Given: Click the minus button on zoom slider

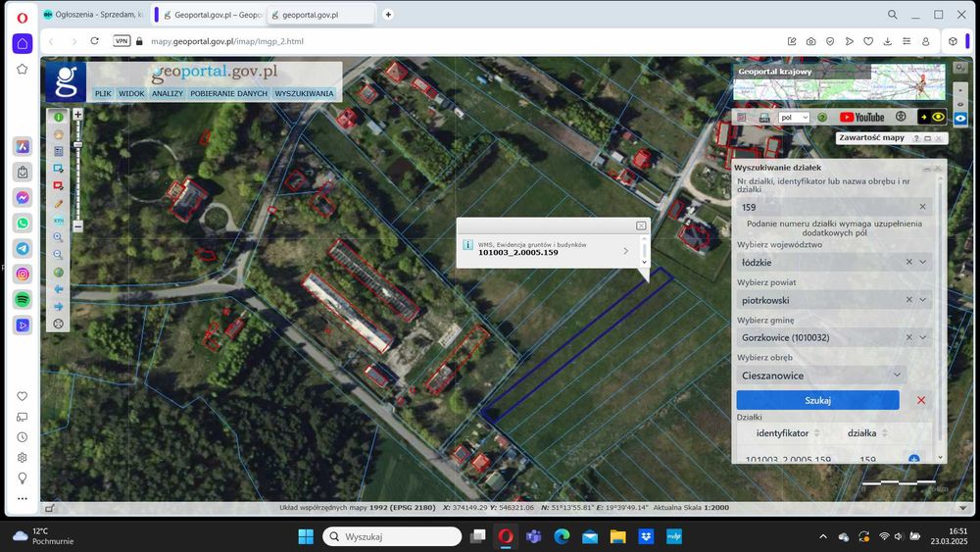Looking at the screenshot, I should [77, 226].
